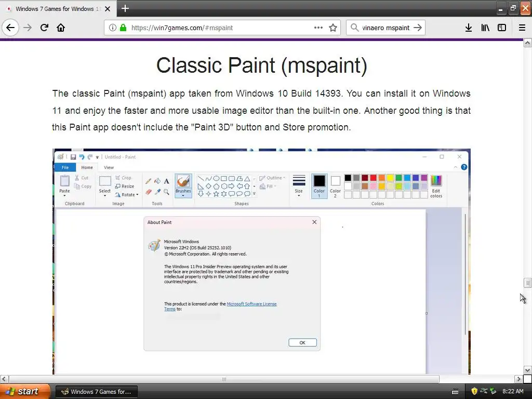
Task: Select the Windows 7 Games browser tab
Action: (58, 9)
